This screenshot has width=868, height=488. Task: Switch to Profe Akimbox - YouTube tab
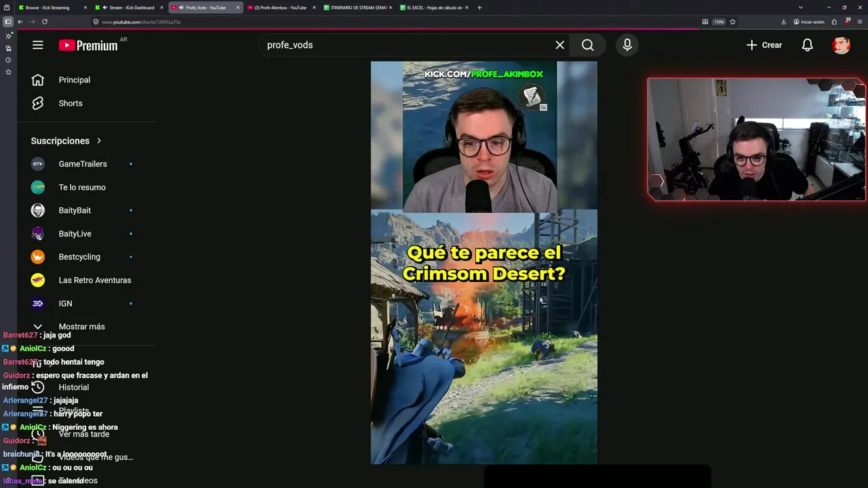pos(280,7)
